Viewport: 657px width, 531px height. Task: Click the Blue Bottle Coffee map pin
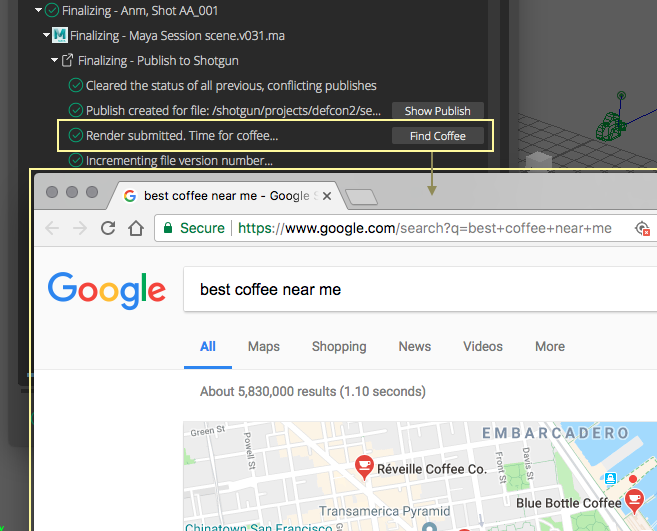[634, 500]
